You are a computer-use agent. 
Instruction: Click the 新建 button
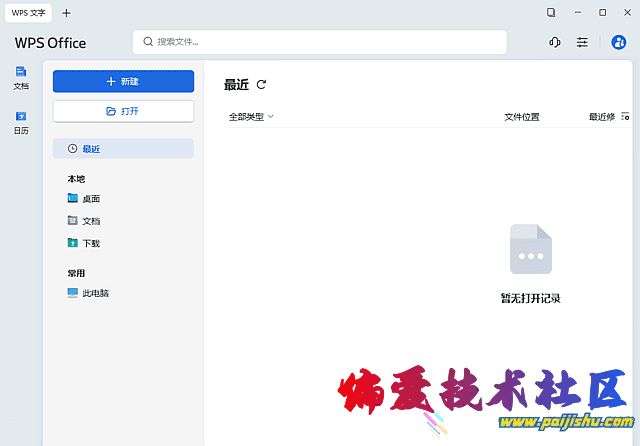(123, 81)
